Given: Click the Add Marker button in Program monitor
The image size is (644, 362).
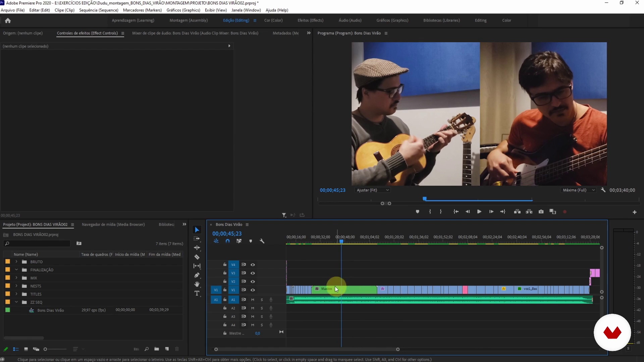Looking at the screenshot, I should click(418, 212).
